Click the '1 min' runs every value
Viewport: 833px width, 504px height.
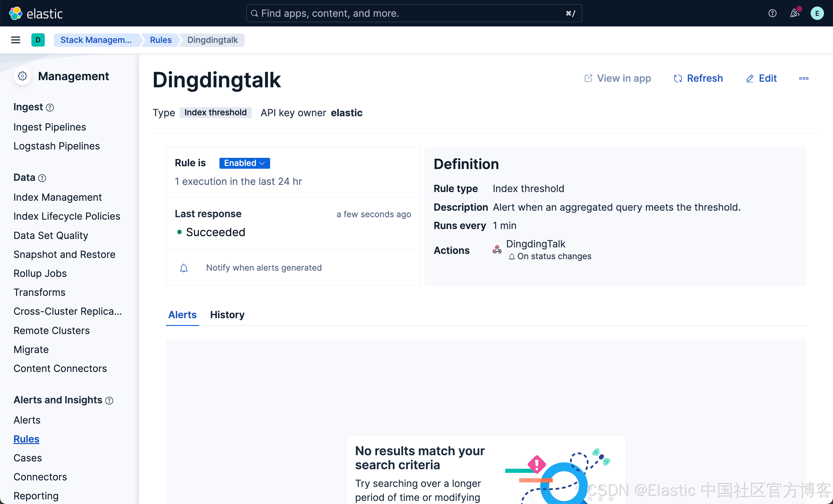(x=504, y=226)
